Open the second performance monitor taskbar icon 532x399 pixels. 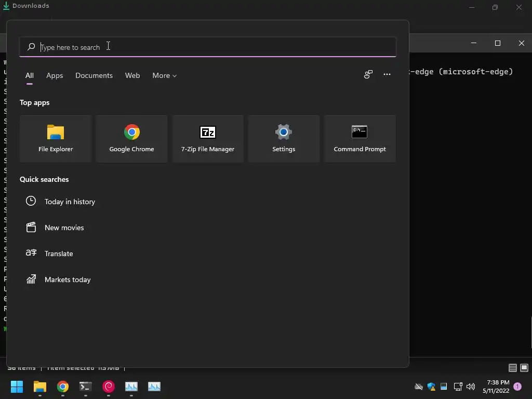(x=154, y=387)
